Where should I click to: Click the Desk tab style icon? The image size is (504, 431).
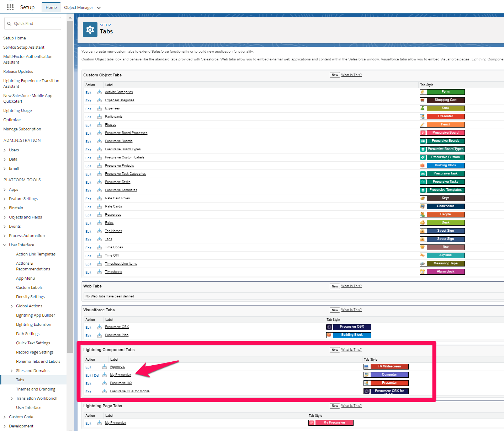tap(423, 223)
